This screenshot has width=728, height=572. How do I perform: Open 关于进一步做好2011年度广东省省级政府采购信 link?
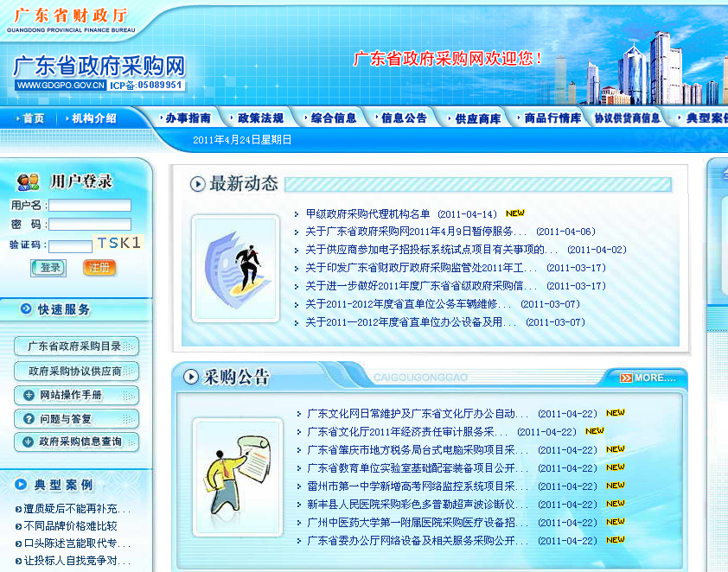click(x=421, y=286)
